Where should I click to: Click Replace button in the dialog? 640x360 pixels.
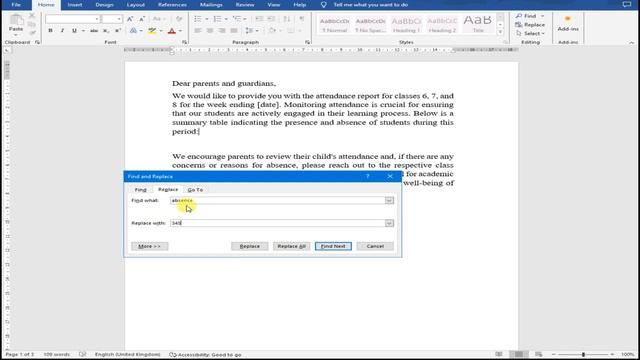(x=249, y=246)
